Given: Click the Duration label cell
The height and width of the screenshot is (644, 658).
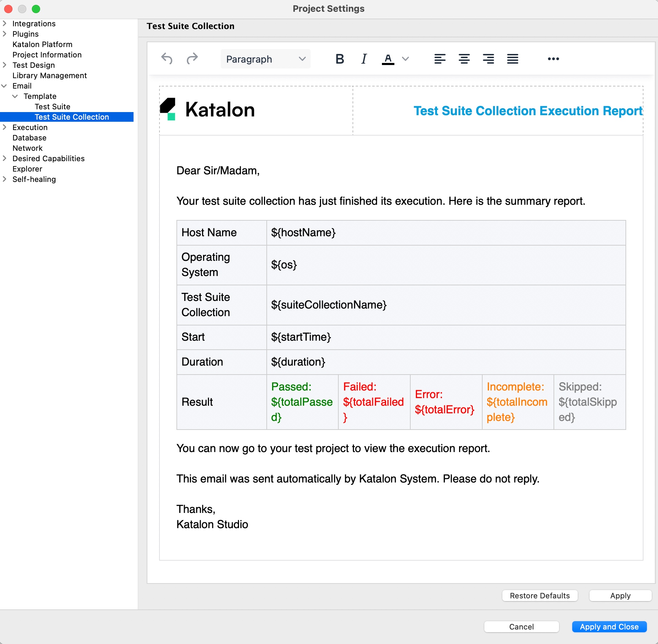Looking at the screenshot, I should [222, 362].
